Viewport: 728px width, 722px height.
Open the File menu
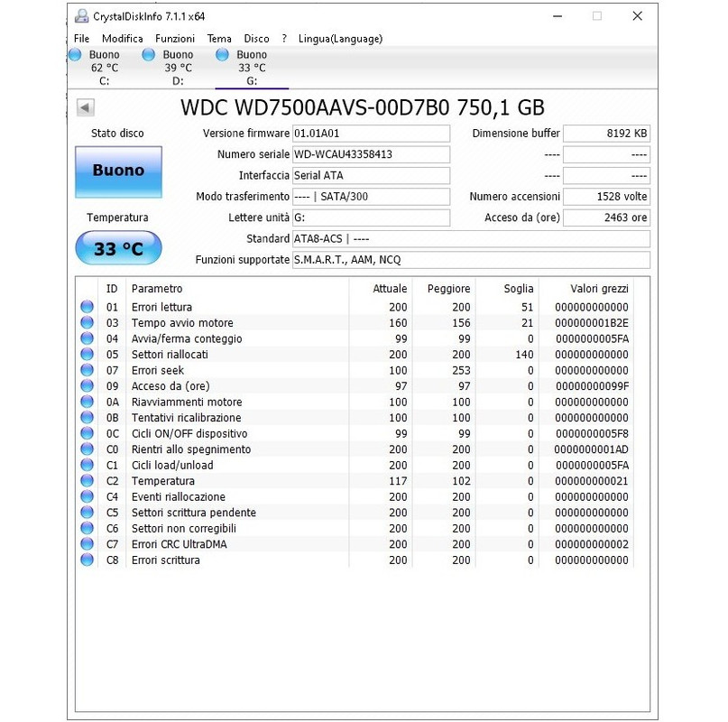(82, 39)
